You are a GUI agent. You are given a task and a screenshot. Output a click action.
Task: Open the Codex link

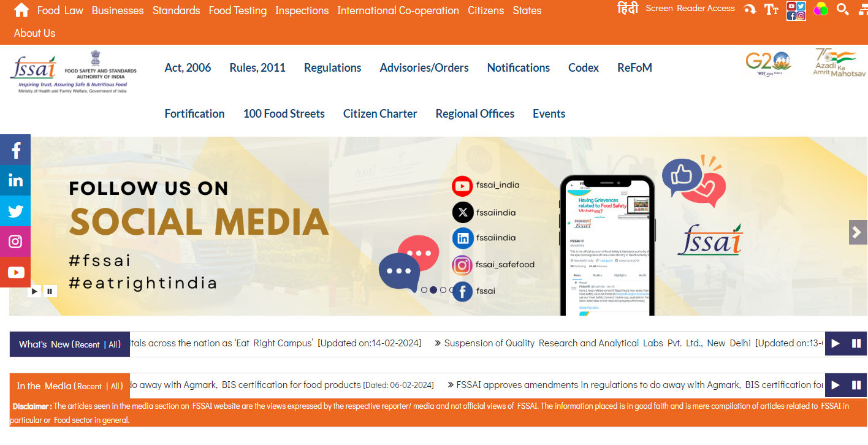(x=584, y=67)
